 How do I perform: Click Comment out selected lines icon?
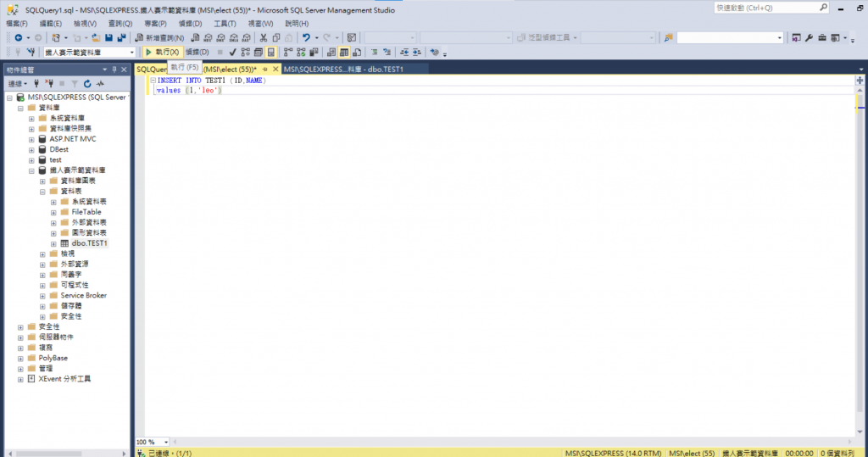(374, 52)
